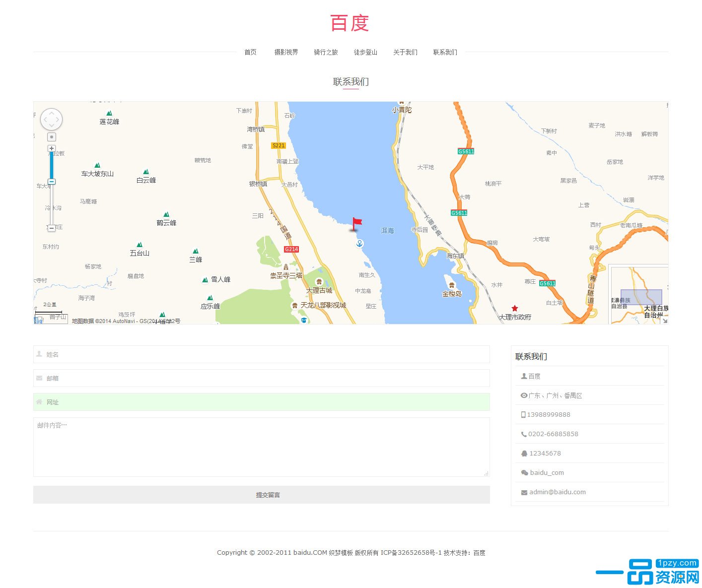
Task: Pan the map down with the arrow control
Action: click(51, 126)
